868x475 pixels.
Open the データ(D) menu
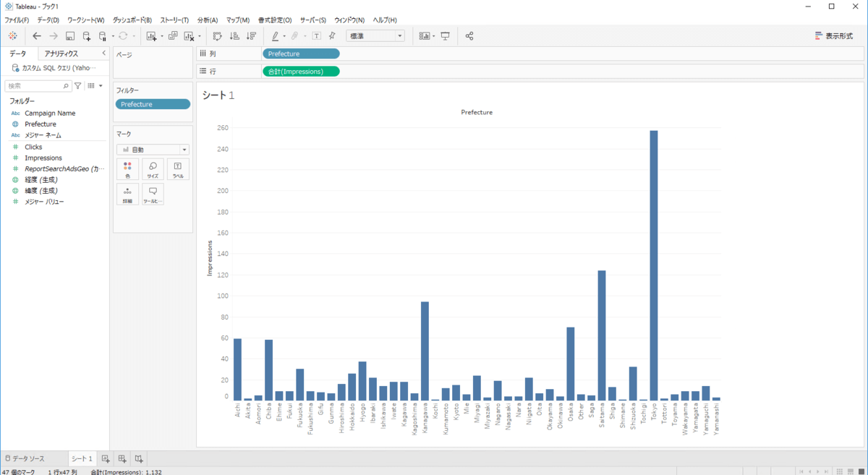pyautogui.click(x=48, y=20)
